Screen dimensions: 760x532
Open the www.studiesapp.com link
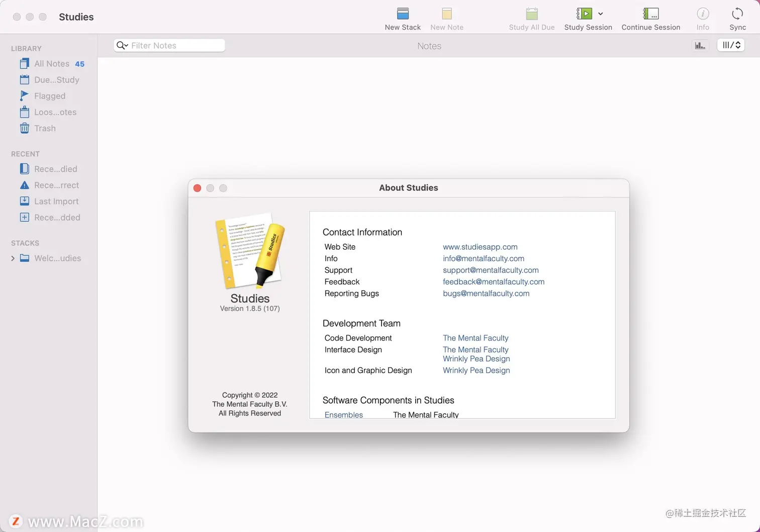click(x=480, y=247)
